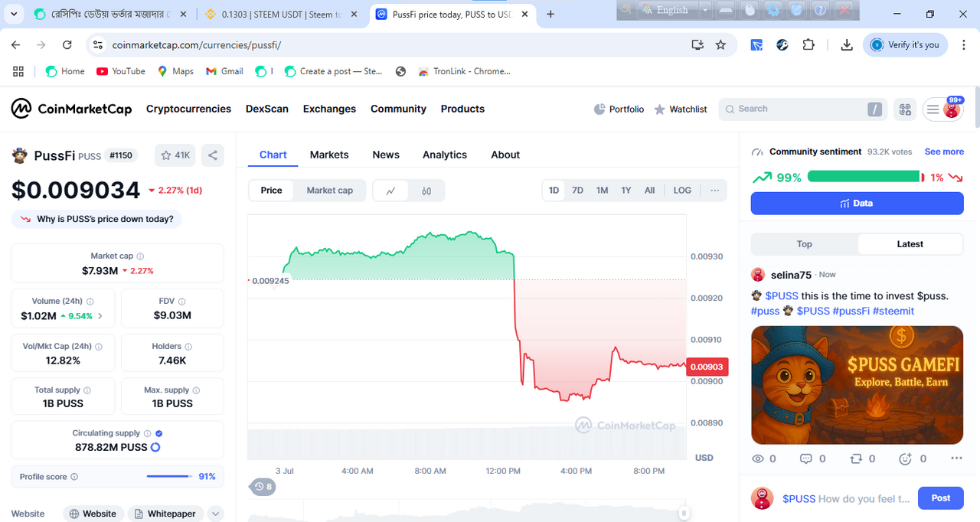The width and height of the screenshot is (980, 522).
Task: Select the line chart type icon
Action: pos(390,191)
